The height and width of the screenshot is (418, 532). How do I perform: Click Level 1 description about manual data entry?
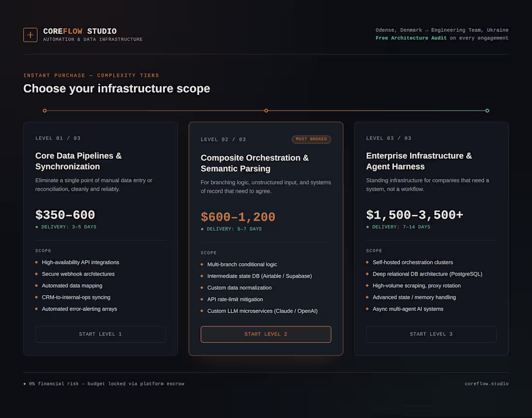[94, 185]
